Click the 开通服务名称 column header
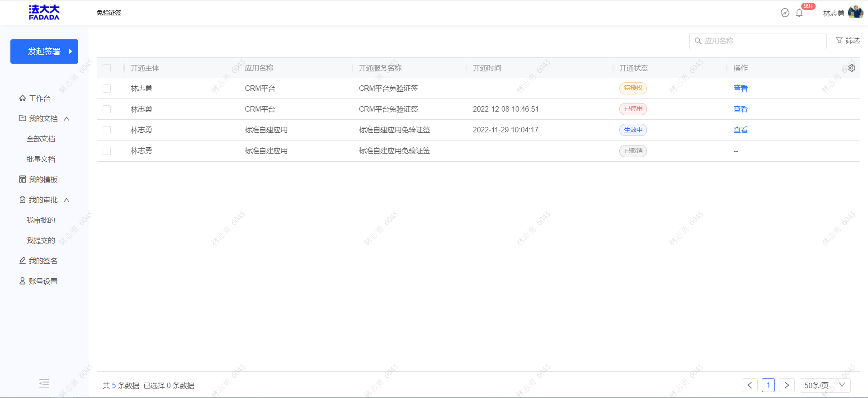The width and height of the screenshot is (868, 398). tap(380, 68)
